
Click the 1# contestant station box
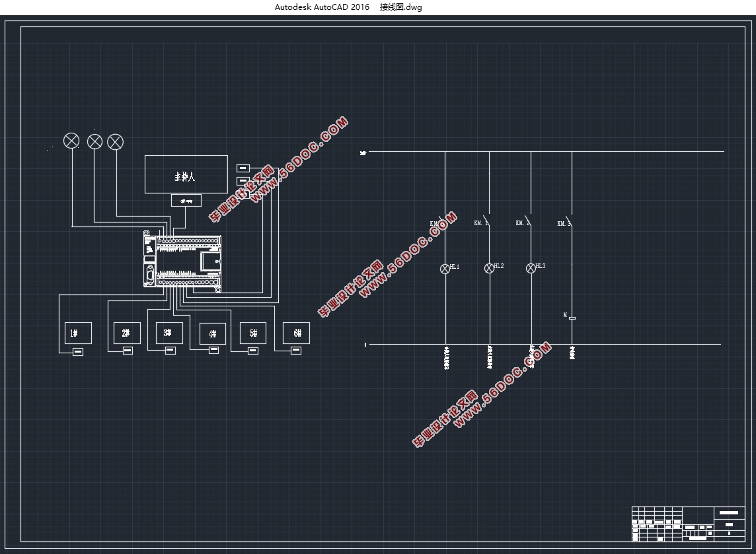78,333
